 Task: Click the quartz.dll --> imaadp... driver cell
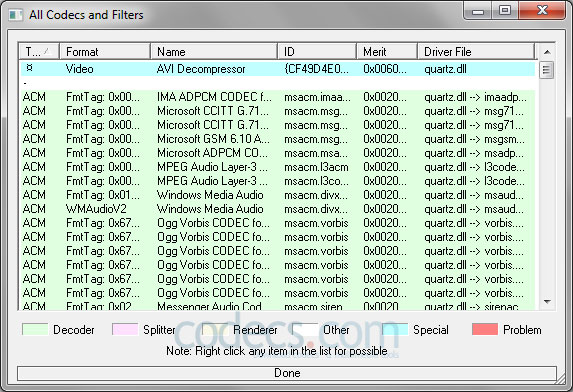[475, 97]
